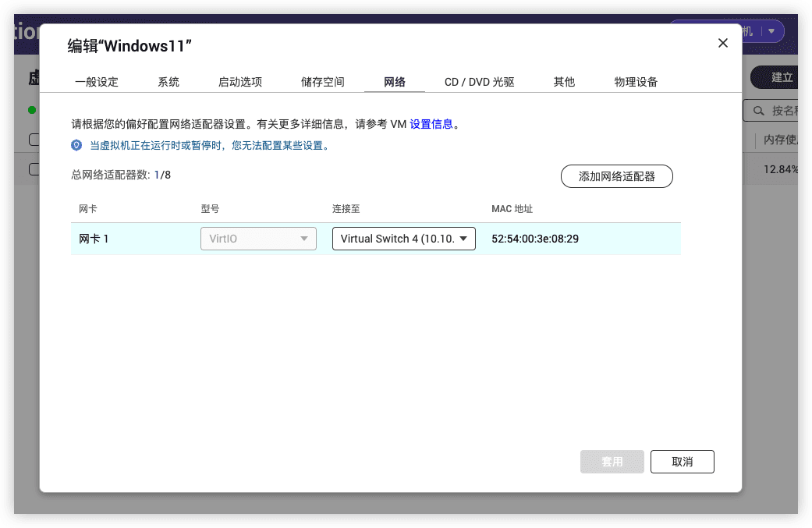This screenshot has height=528, width=812.
Task: Click the 取消 button
Action: coord(682,462)
